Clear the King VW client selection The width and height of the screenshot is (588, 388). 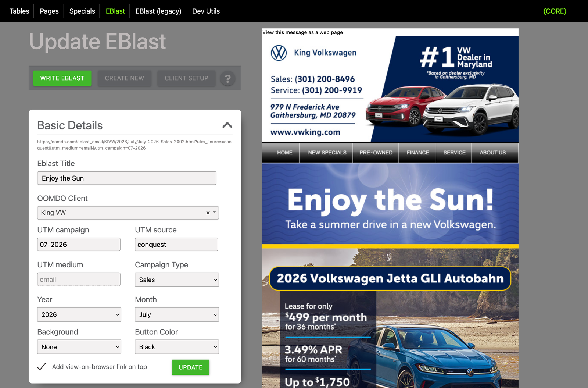pyautogui.click(x=208, y=213)
